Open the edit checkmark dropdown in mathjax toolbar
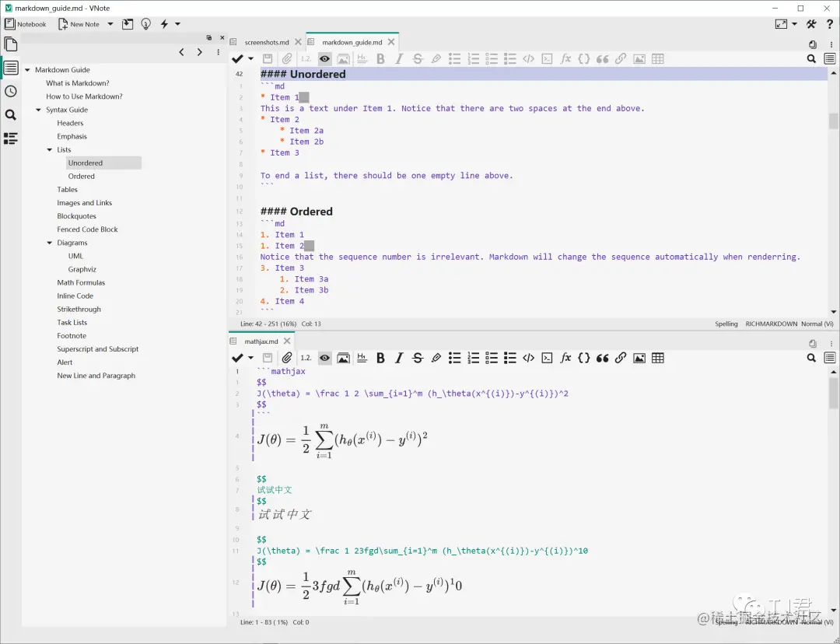Viewport: 840px width, 644px height. click(250, 358)
